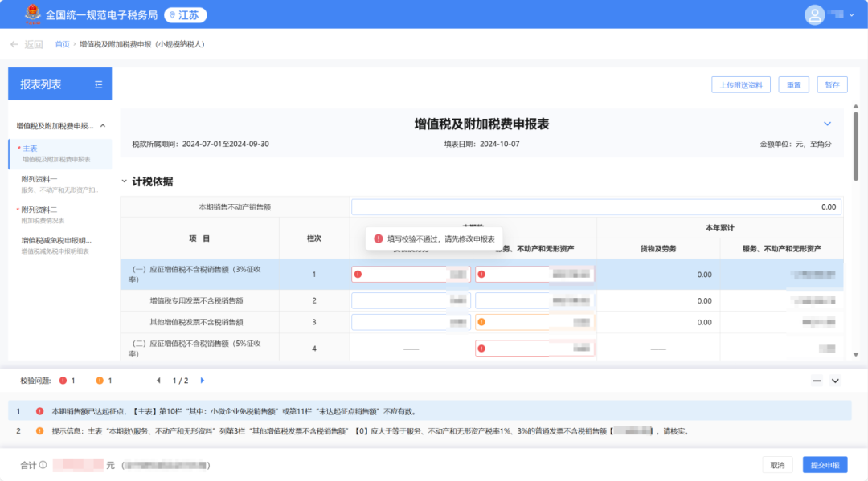Click orange warning icon beside row 3 input
Viewport: 868px width, 481px height.
click(482, 324)
